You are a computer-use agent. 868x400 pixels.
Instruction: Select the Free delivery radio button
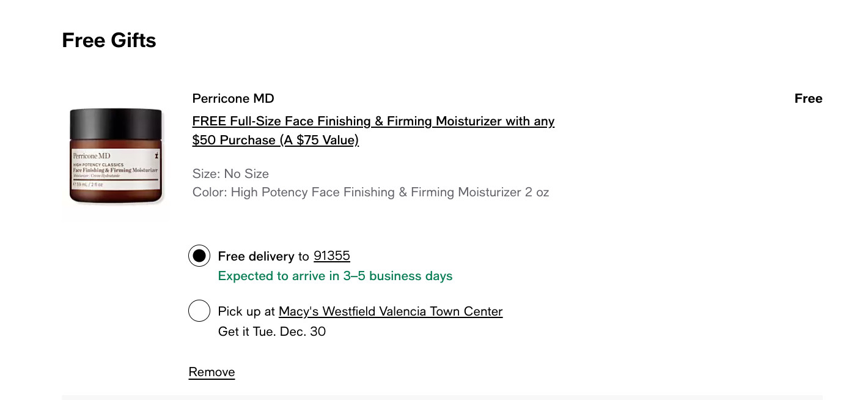[199, 256]
